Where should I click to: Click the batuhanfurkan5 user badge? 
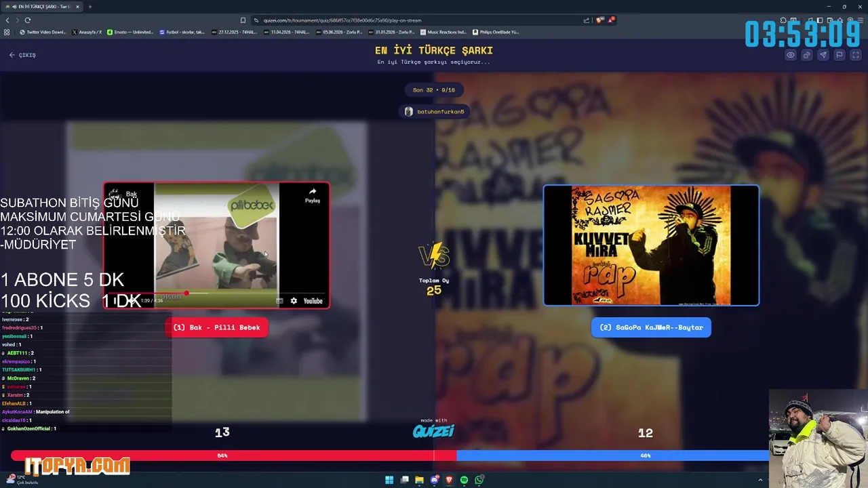click(434, 112)
